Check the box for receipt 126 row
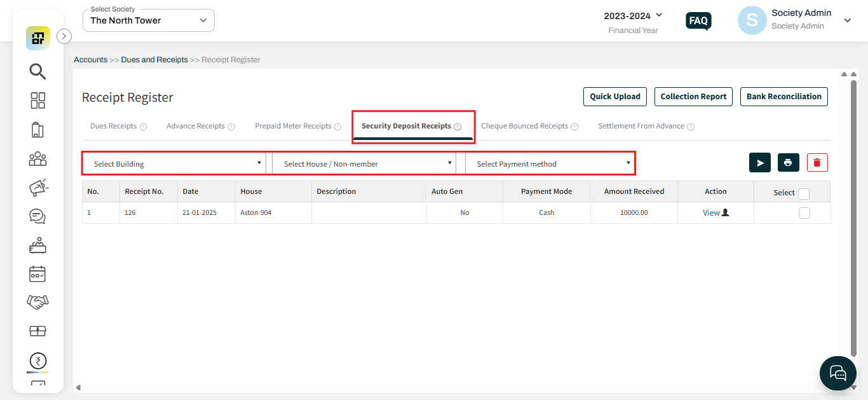The height and width of the screenshot is (400, 868). [804, 213]
